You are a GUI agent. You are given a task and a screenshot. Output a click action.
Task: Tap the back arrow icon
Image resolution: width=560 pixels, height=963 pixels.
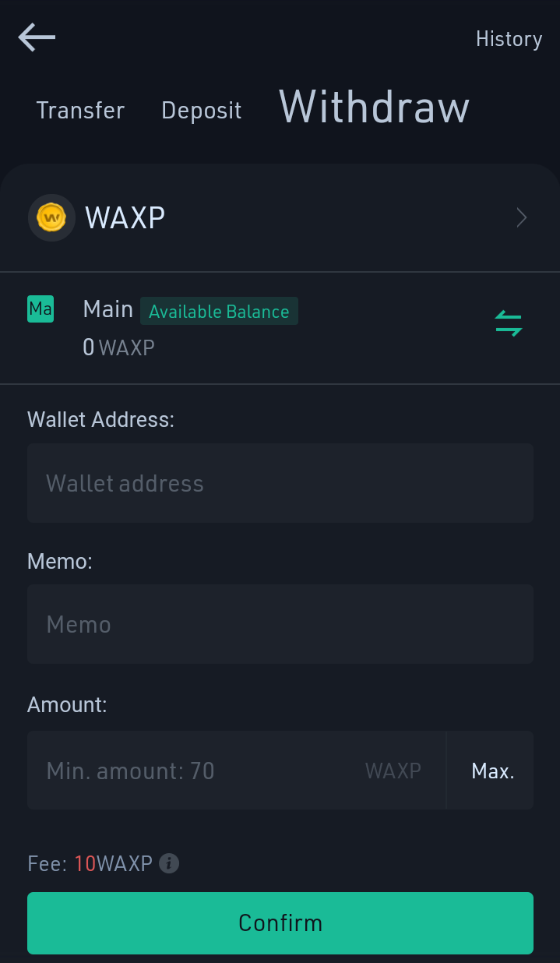click(x=37, y=37)
